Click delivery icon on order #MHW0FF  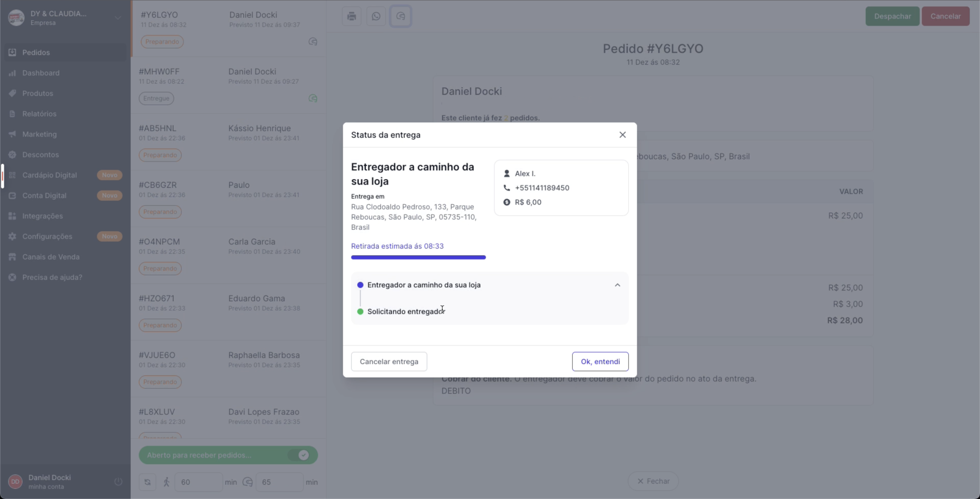(313, 98)
